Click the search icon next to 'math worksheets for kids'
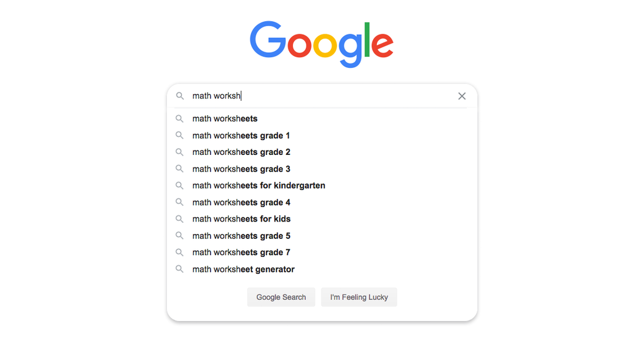 [x=180, y=218]
